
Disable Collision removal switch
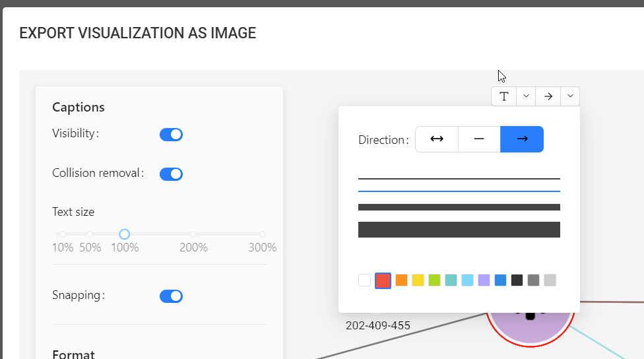pos(171,174)
